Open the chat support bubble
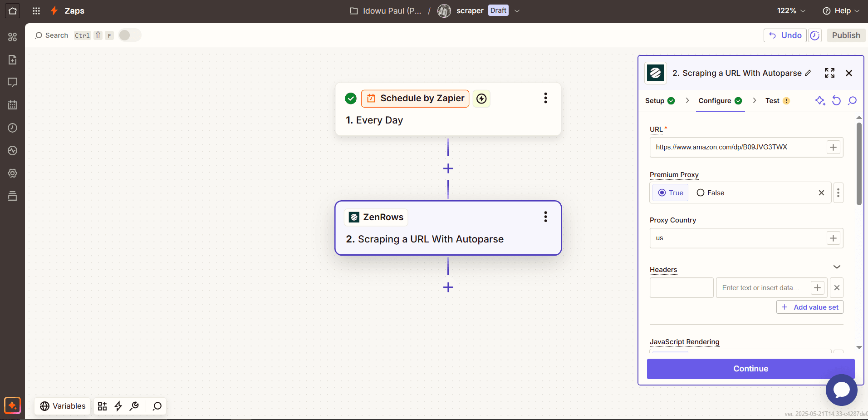The width and height of the screenshot is (868, 420). pyautogui.click(x=841, y=390)
